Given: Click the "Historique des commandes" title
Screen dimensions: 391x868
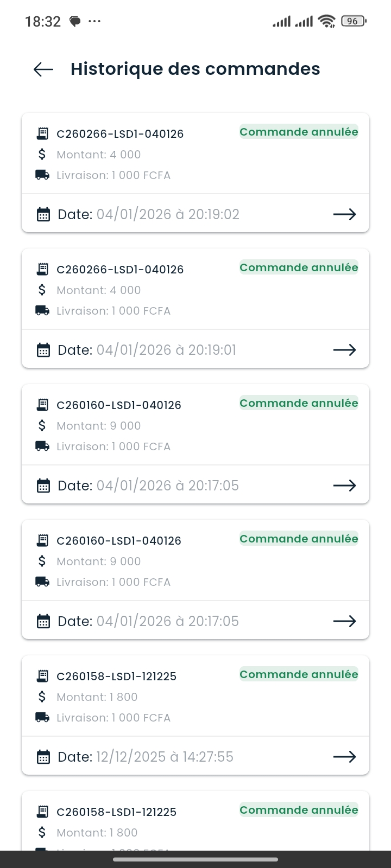Looking at the screenshot, I should click(195, 69).
